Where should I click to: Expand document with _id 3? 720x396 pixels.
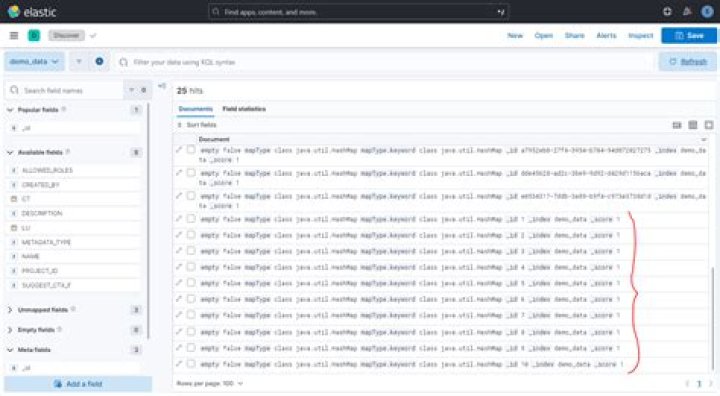tap(179, 251)
